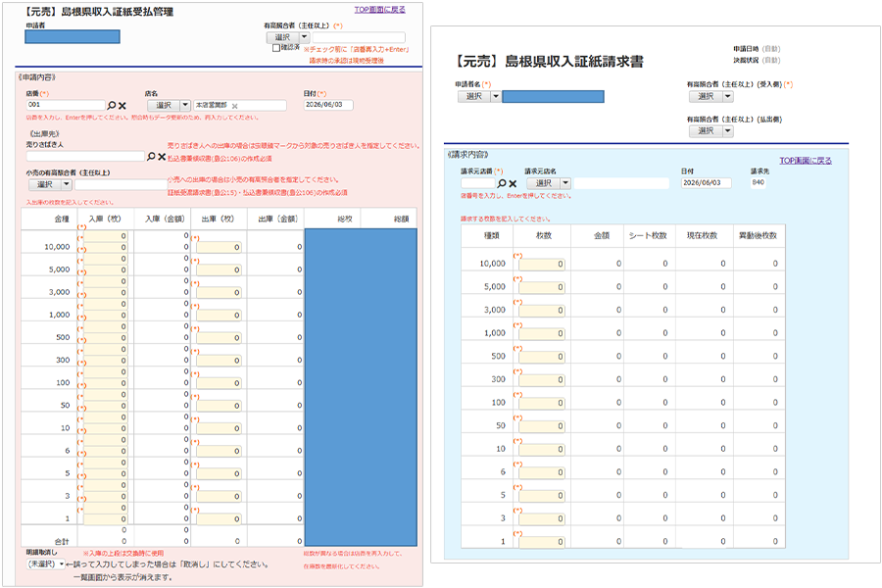Open the 有高照合者 (払出側) 選択 dropdown
This screenshot has height=588, width=882.
(x=711, y=131)
